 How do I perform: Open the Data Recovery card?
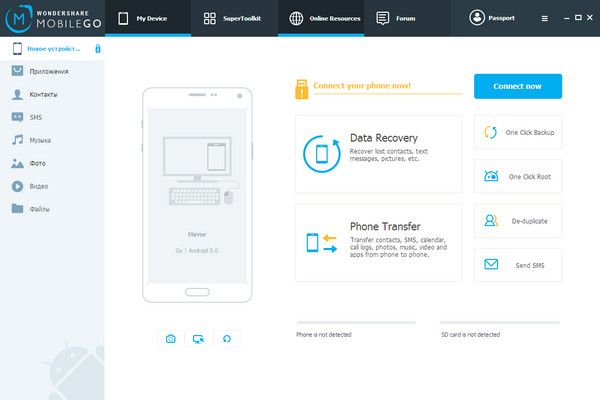[378, 154]
